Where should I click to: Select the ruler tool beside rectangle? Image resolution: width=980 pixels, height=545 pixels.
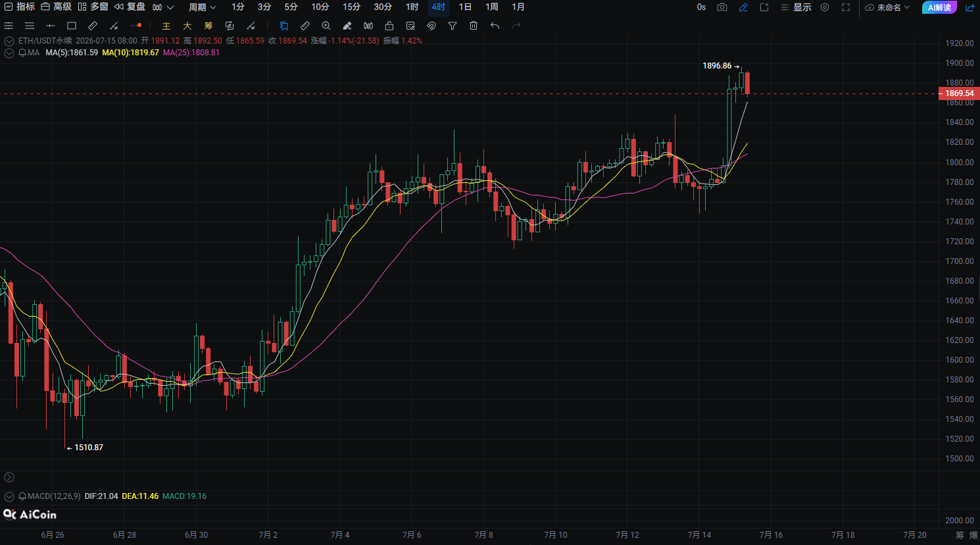coord(93,26)
